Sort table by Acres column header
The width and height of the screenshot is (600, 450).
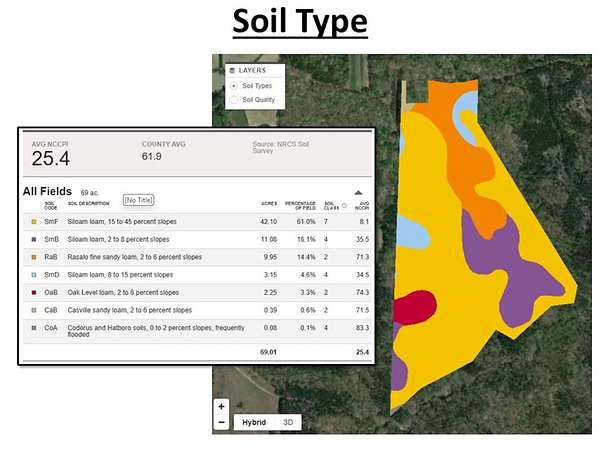[266, 207]
